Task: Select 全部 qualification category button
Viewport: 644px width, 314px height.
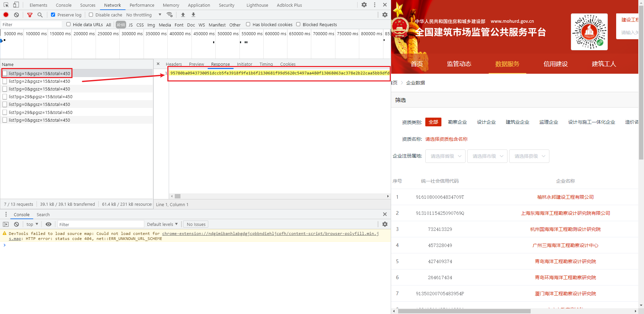Action: click(x=433, y=122)
